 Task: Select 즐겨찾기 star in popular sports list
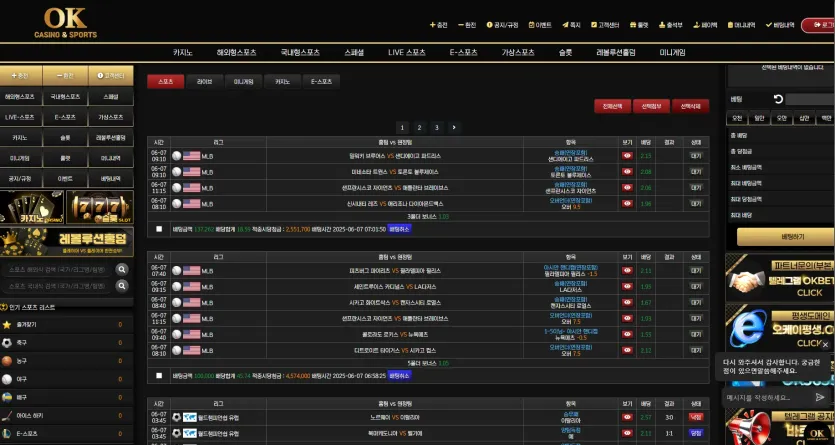click(67, 325)
